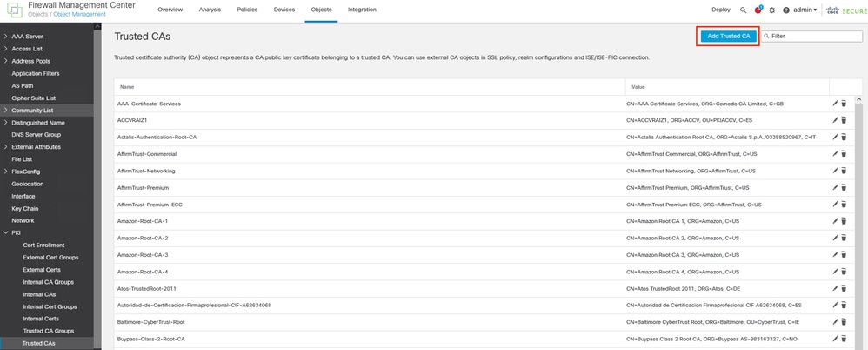Click the Filter input field
The width and height of the screenshot is (868, 350).
click(x=811, y=36)
